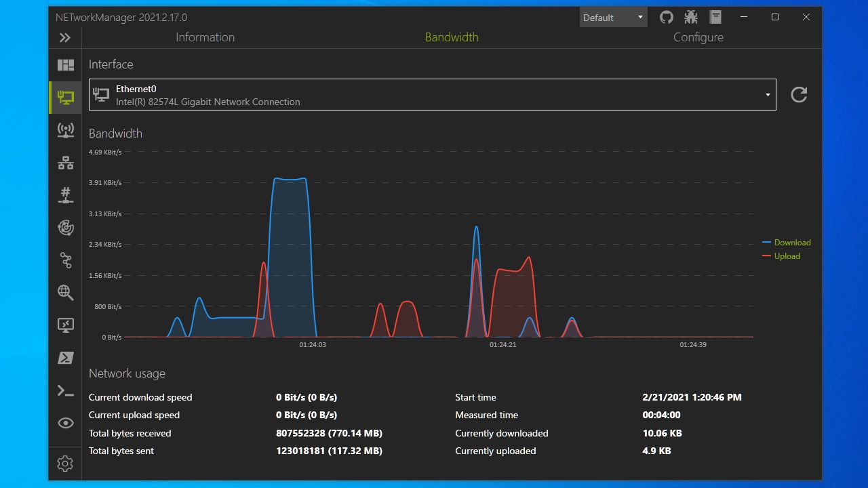
Task: Open the Ethernet0 interface combo box
Action: point(433,95)
